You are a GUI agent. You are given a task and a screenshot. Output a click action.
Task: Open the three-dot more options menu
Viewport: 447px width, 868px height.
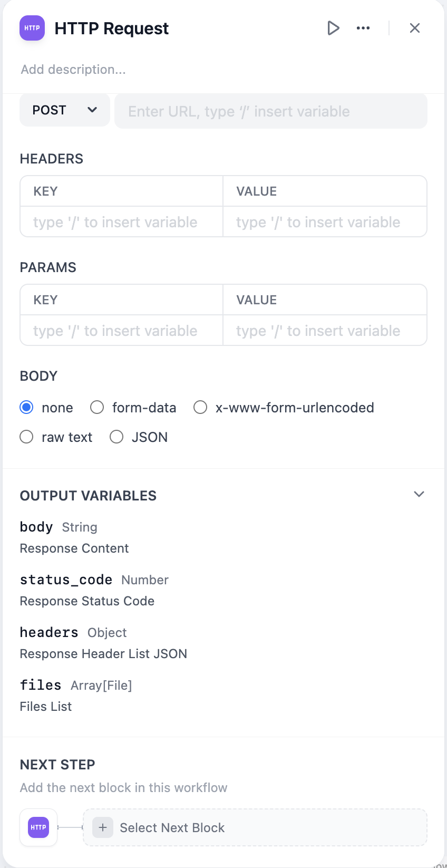(x=363, y=28)
